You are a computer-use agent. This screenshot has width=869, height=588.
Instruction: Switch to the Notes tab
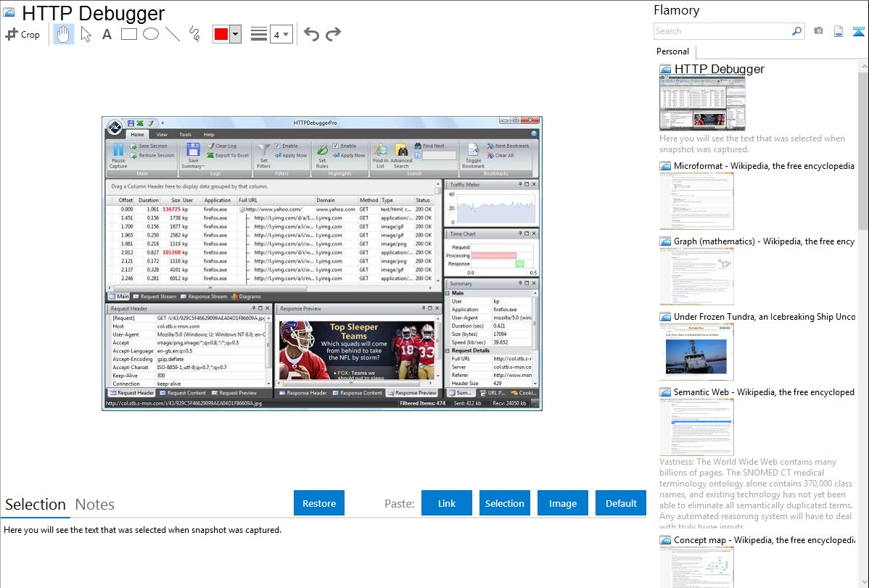point(95,505)
